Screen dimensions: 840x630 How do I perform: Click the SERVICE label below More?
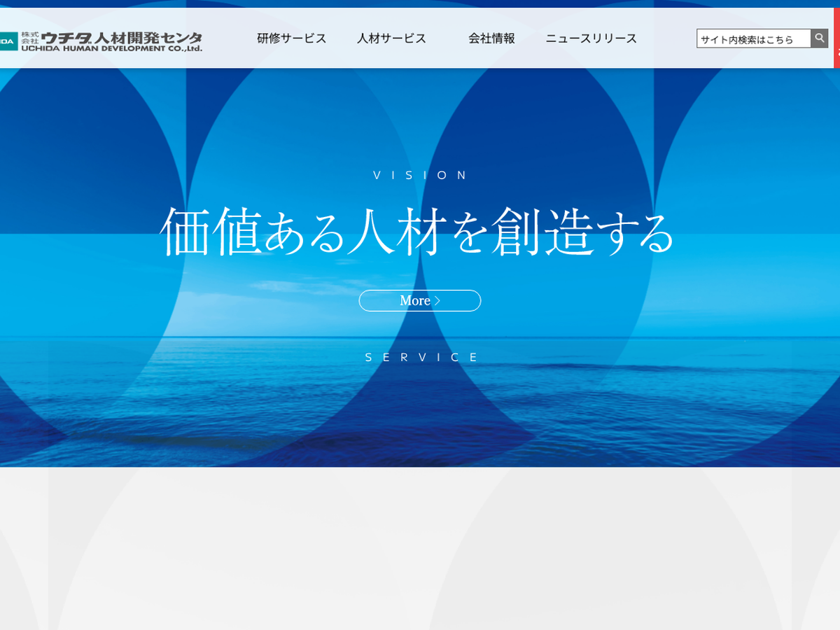tap(421, 358)
